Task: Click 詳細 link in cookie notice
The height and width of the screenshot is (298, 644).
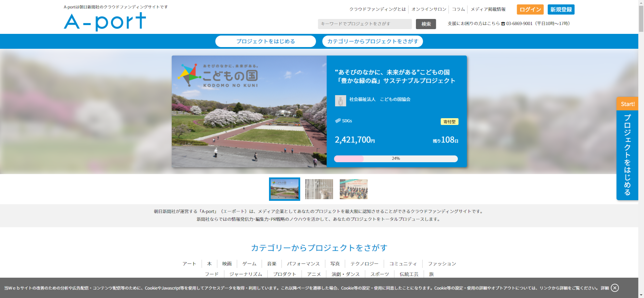Action: (x=605, y=288)
